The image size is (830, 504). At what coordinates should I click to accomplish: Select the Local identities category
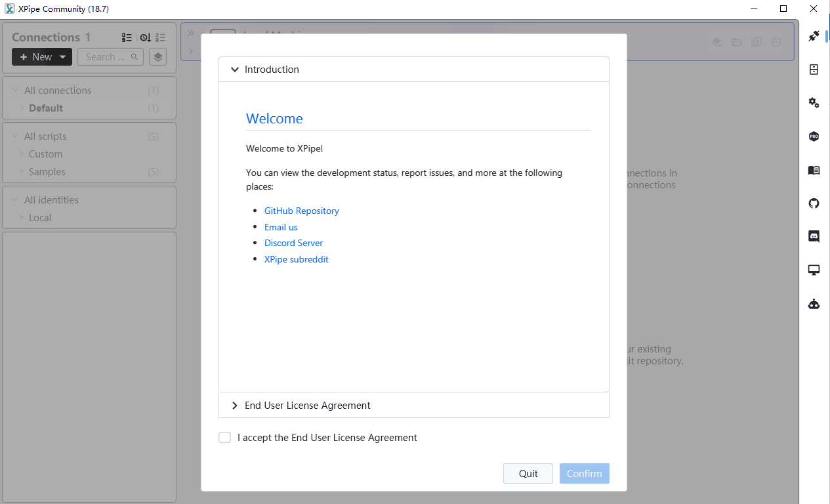pos(89,218)
